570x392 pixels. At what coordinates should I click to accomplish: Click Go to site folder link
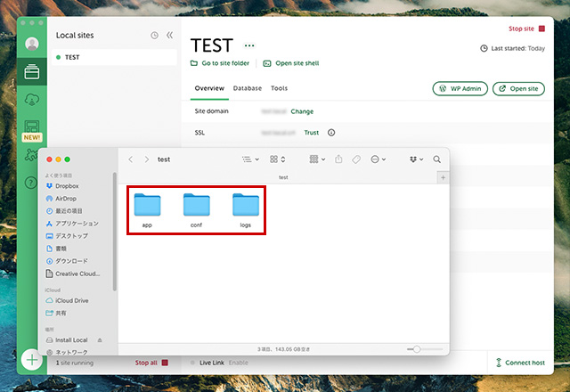pyautogui.click(x=220, y=63)
